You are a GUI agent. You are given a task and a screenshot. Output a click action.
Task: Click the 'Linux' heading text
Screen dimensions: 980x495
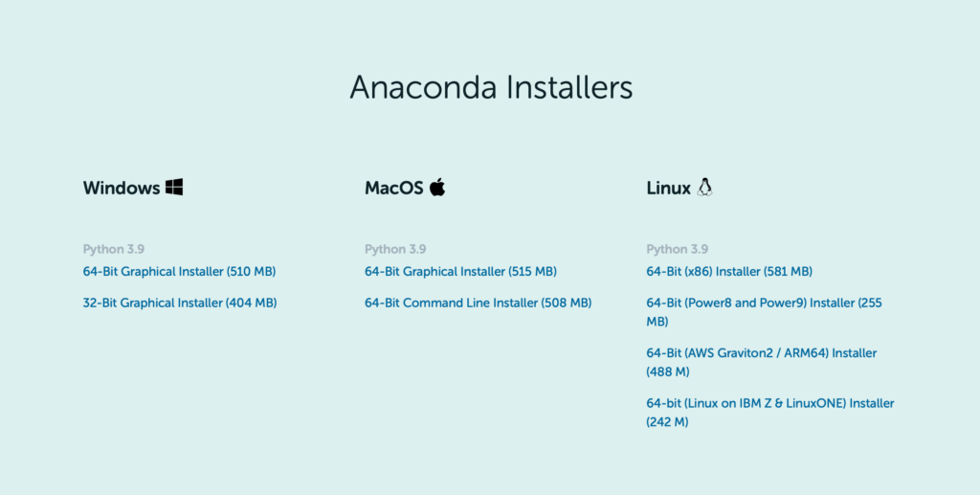coord(668,188)
